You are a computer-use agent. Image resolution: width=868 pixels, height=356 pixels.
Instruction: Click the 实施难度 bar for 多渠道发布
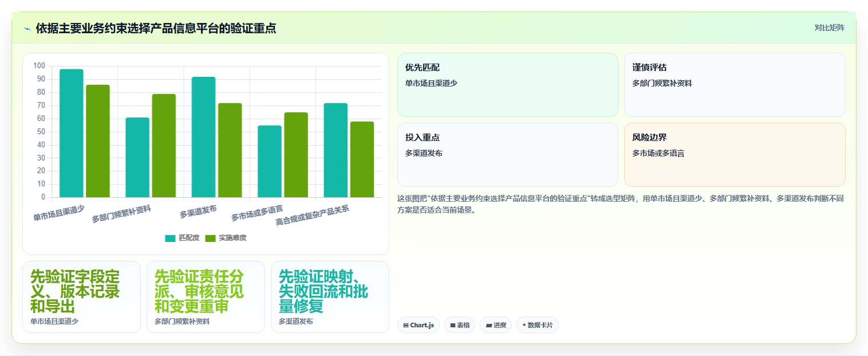[x=230, y=150]
